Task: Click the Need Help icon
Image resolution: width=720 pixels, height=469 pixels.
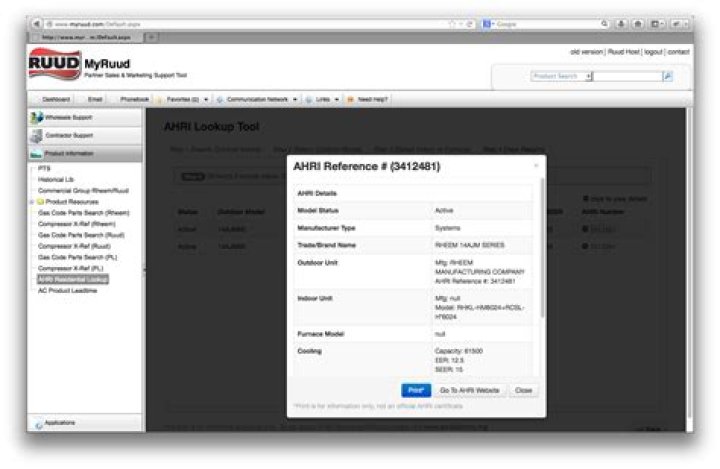Action: (x=350, y=100)
